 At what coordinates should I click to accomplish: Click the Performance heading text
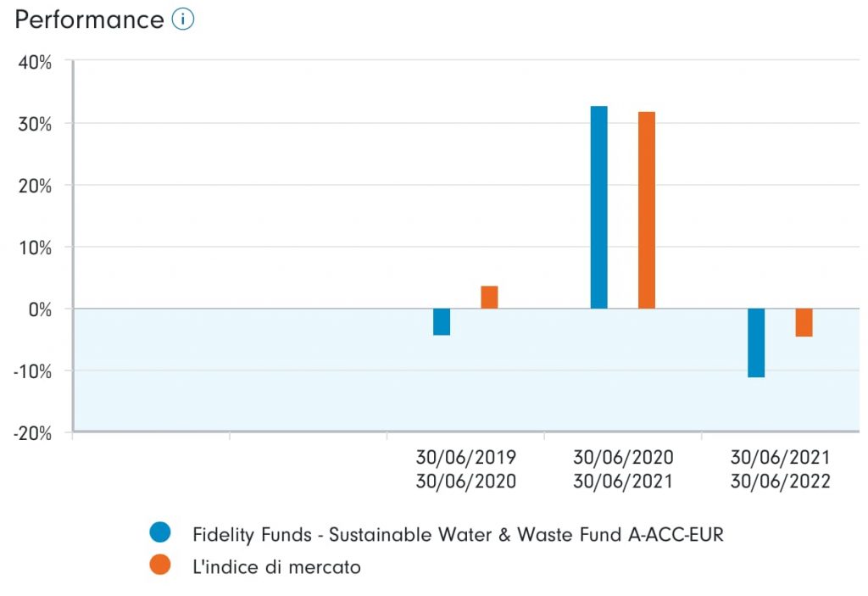click(89, 19)
